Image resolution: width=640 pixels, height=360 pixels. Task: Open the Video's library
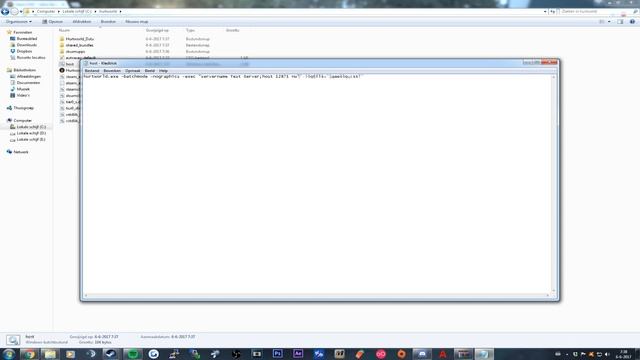point(23,95)
